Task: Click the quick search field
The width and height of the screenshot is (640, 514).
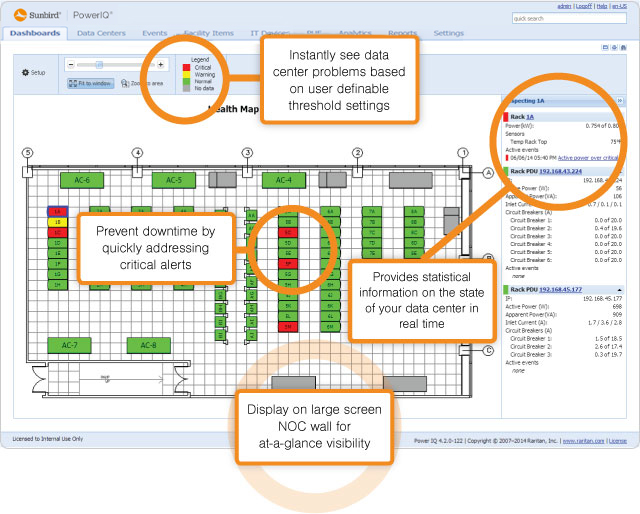Action: (x=567, y=18)
